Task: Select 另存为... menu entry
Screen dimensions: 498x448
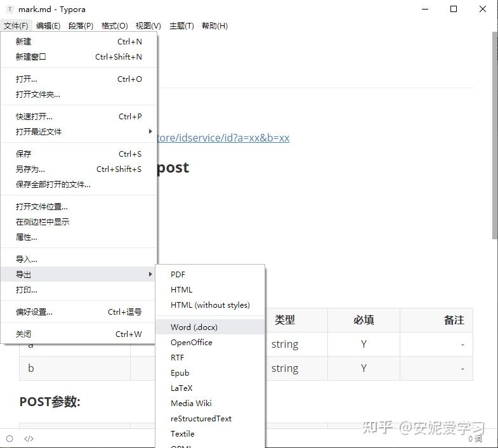Action: (x=79, y=169)
